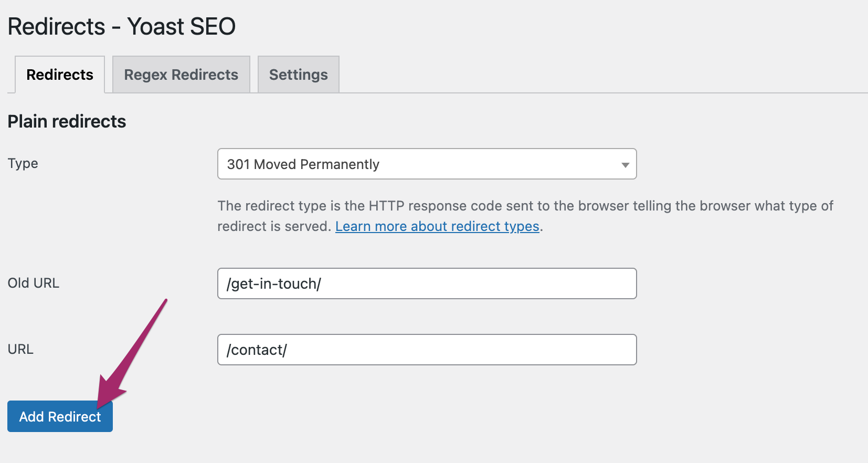Click the Old URL field label
The width and height of the screenshot is (868, 463).
[34, 283]
